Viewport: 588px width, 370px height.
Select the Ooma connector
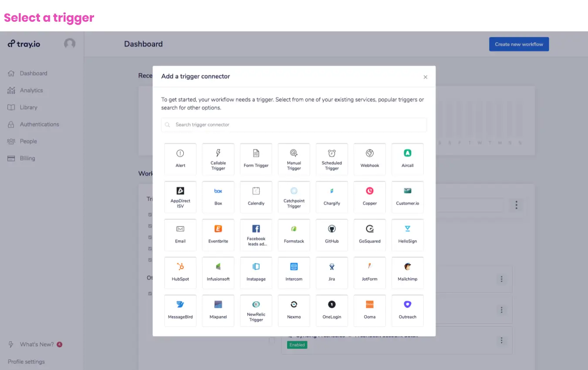pos(370,311)
